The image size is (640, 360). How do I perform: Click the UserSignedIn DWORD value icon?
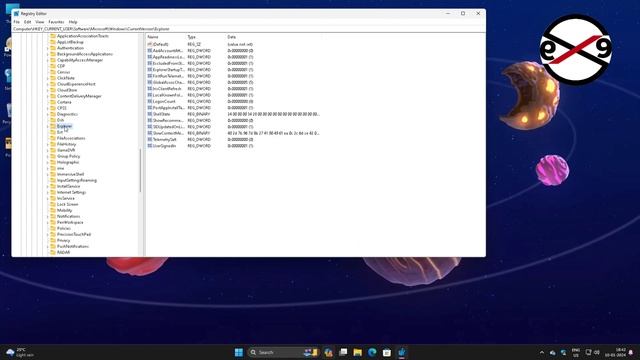pyautogui.click(x=150, y=146)
